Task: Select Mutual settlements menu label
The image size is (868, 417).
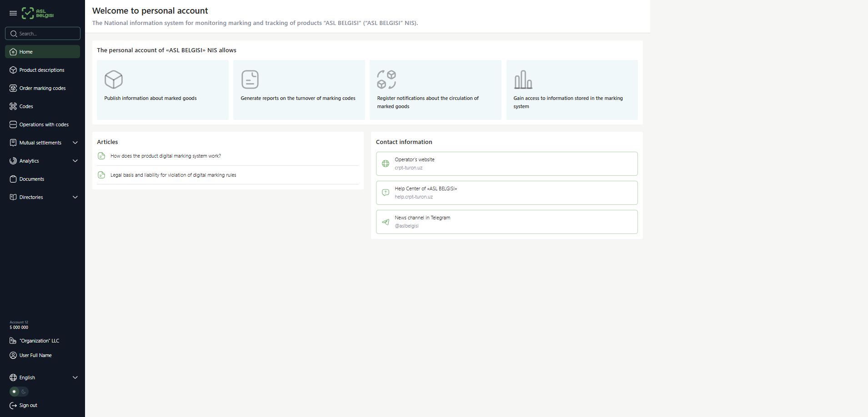Action: 40,143
